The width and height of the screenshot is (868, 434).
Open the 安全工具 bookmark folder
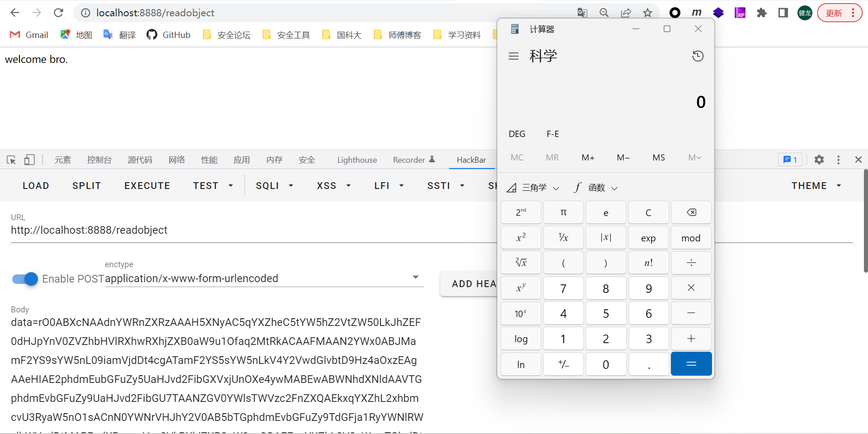(x=286, y=35)
